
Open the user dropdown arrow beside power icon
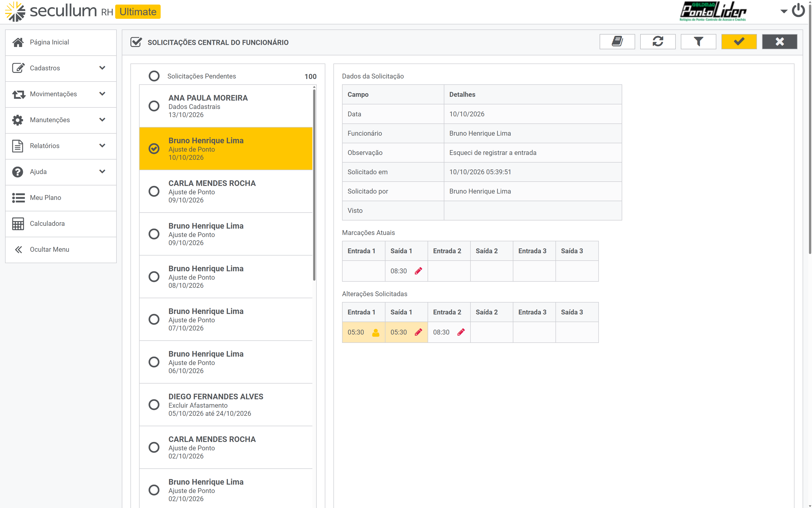coord(784,11)
